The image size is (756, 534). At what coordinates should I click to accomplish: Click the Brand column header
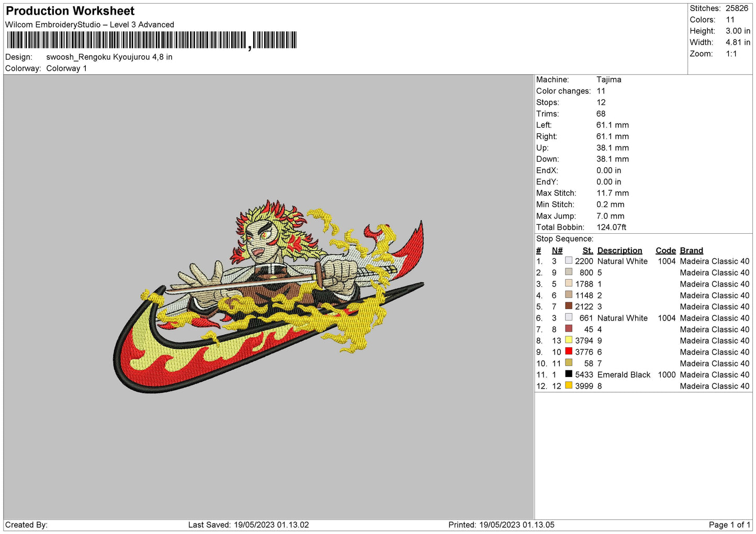tap(691, 251)
